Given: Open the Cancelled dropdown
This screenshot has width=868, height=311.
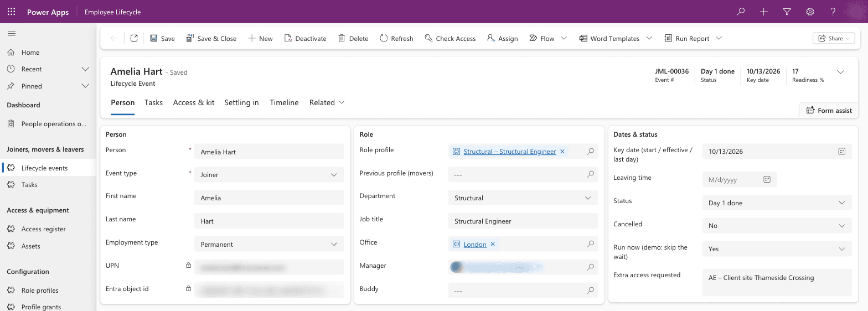Looking at the screenshot, I should (x=777, y=226).
